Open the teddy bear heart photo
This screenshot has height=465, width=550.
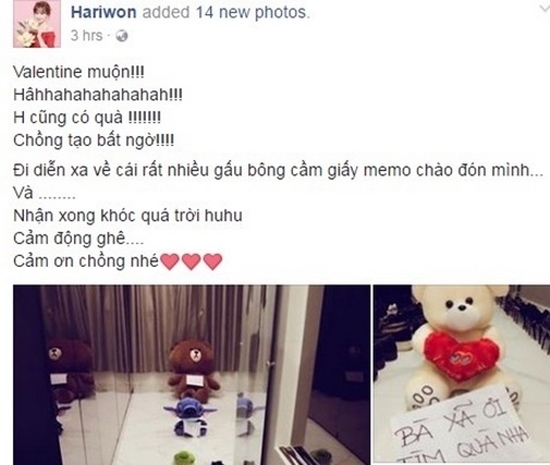[462, 374]
